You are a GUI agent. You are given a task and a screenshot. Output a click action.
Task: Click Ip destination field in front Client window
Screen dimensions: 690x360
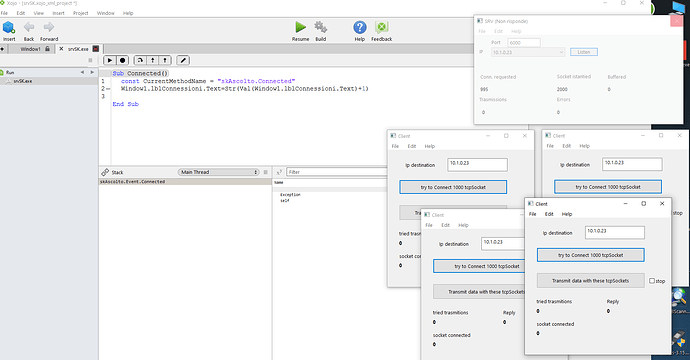click(x=615, y=232)
